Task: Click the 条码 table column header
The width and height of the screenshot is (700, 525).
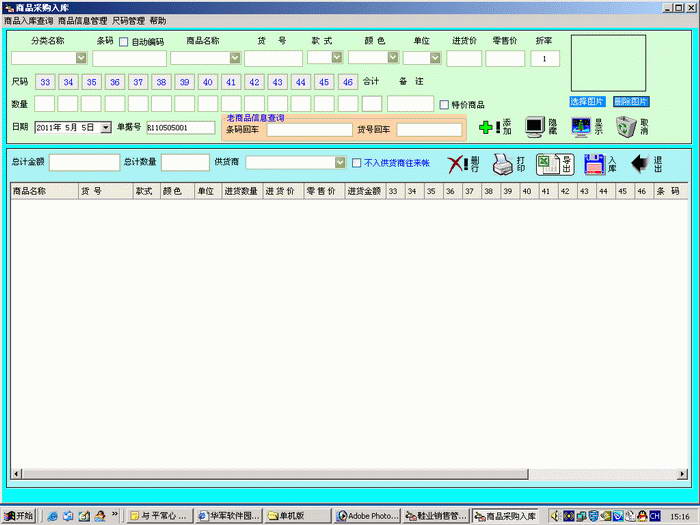Action: [x=670, y=191]
